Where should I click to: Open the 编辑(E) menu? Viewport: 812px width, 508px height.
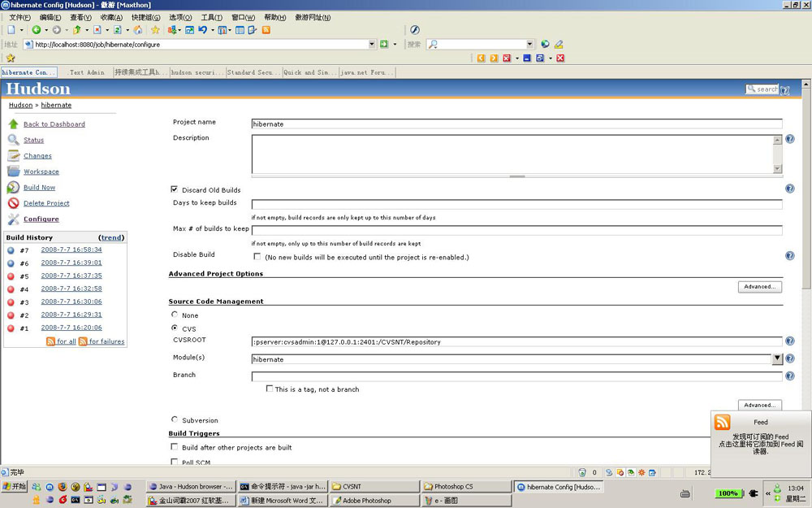pyautogui.click(x=50, y=17)
